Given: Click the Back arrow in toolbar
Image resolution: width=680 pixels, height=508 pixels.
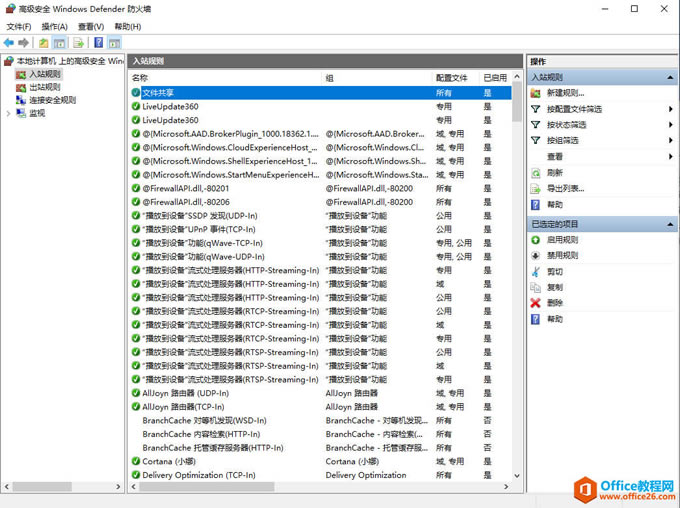Looking at the screenshot, I should point(9,43).
